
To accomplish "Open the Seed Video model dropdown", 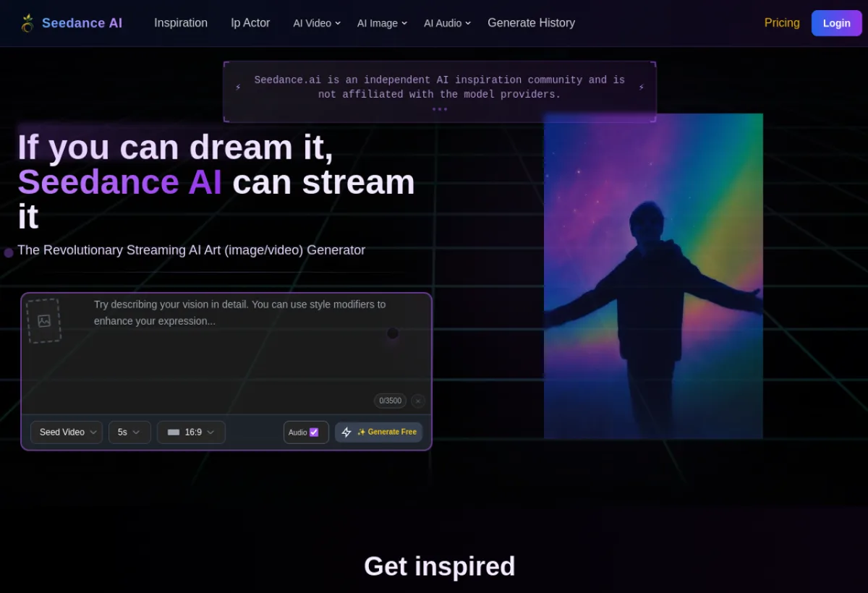I will tap(67, 432).
